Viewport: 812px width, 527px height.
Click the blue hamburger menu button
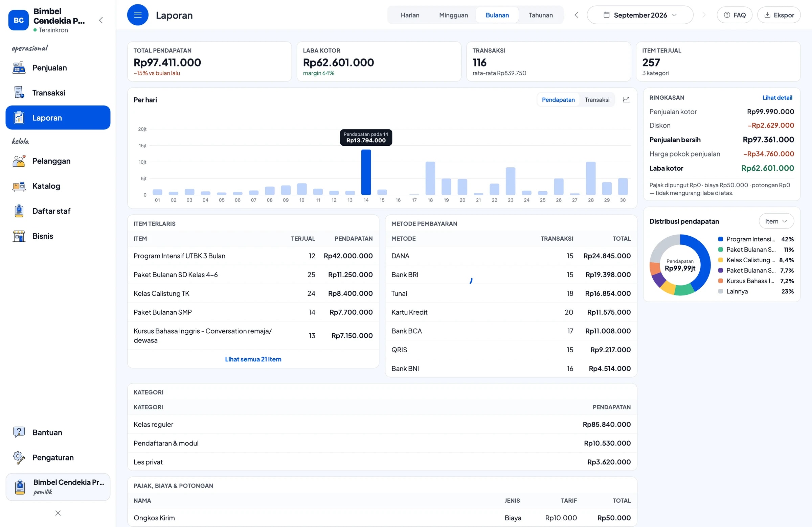[138, 15]
